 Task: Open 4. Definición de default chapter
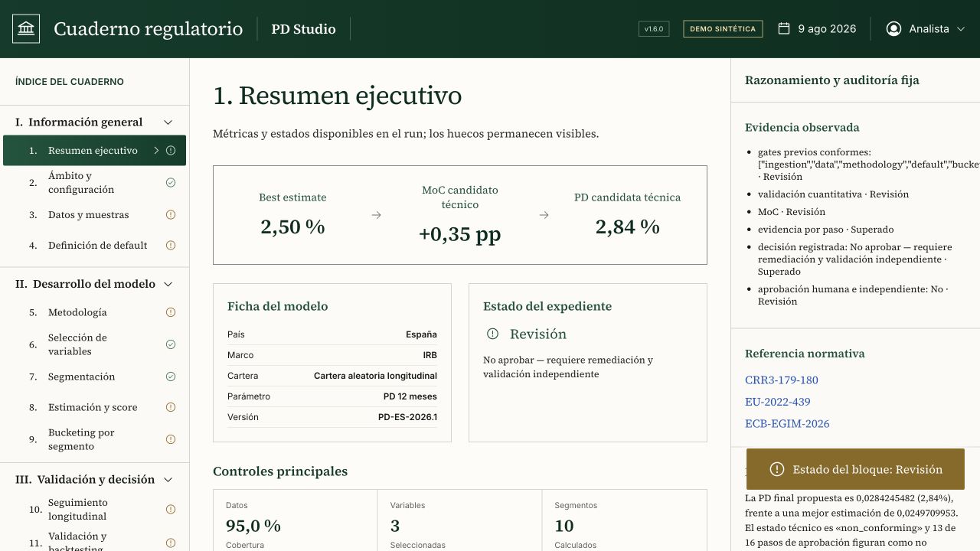point(94,246)
